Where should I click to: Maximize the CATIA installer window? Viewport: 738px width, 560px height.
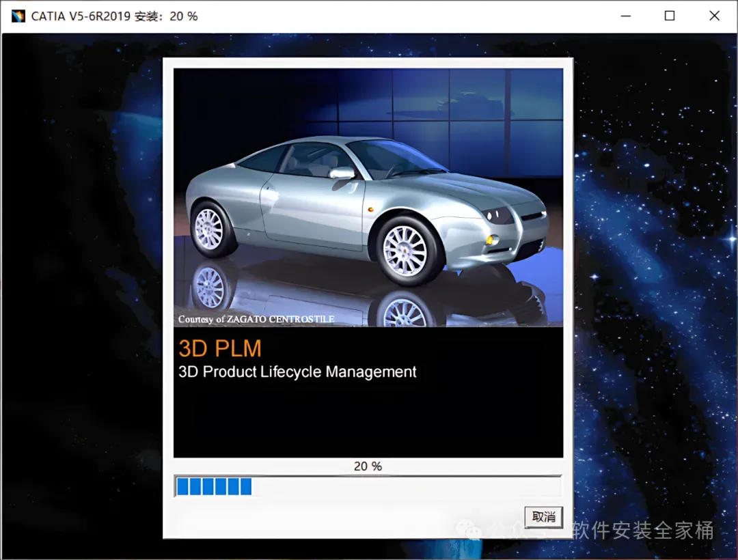click(x=669, y=16)
